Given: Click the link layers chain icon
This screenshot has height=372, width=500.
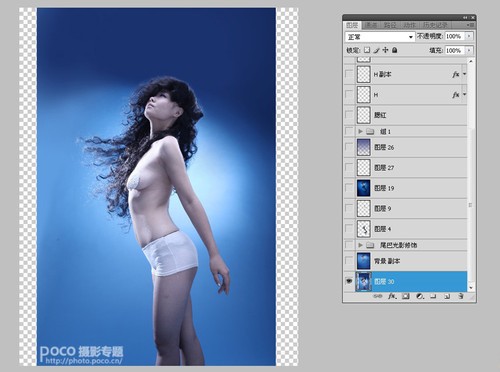Looking at the screenshot, I should (377, 296).
